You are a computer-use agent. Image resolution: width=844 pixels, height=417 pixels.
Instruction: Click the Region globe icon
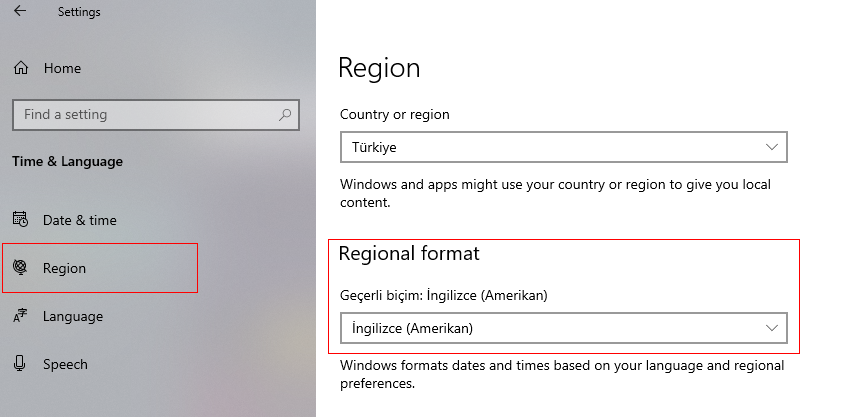(20, 268)
